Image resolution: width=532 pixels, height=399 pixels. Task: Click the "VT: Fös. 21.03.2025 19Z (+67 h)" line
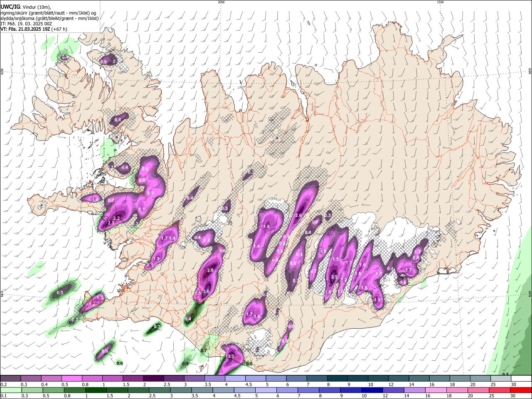coord(34,30)
